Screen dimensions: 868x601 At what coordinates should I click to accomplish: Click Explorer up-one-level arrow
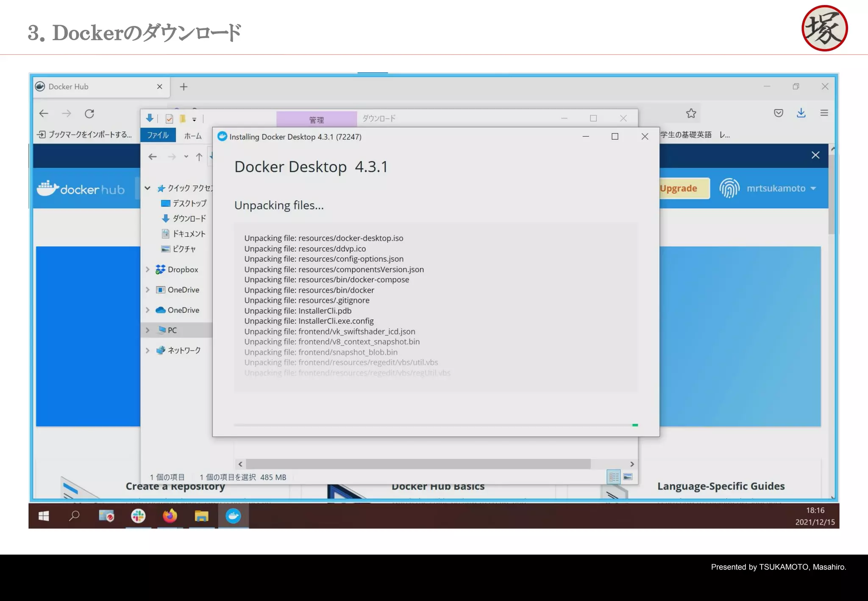(199, 157)
